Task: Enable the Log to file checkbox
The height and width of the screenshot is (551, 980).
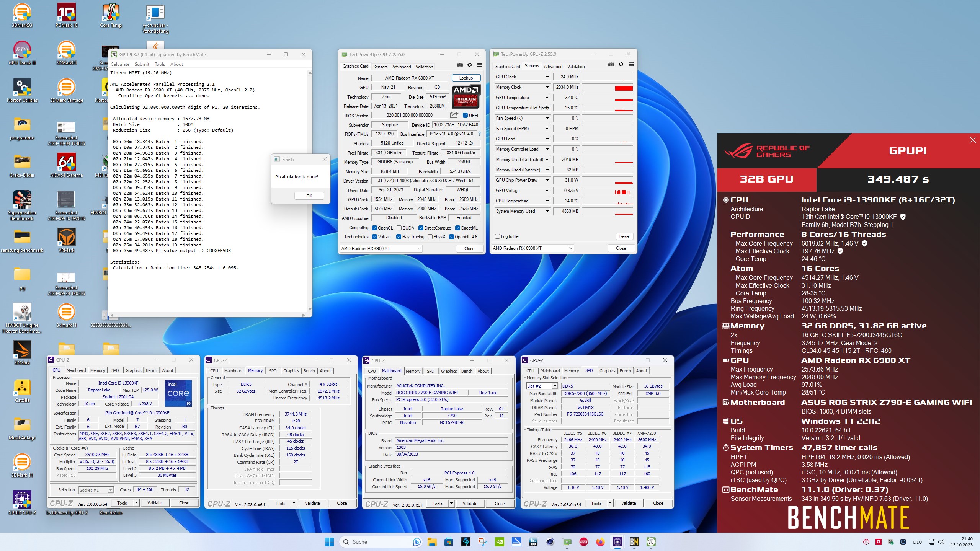Action: pyautogui.click(x=497, y=236)
